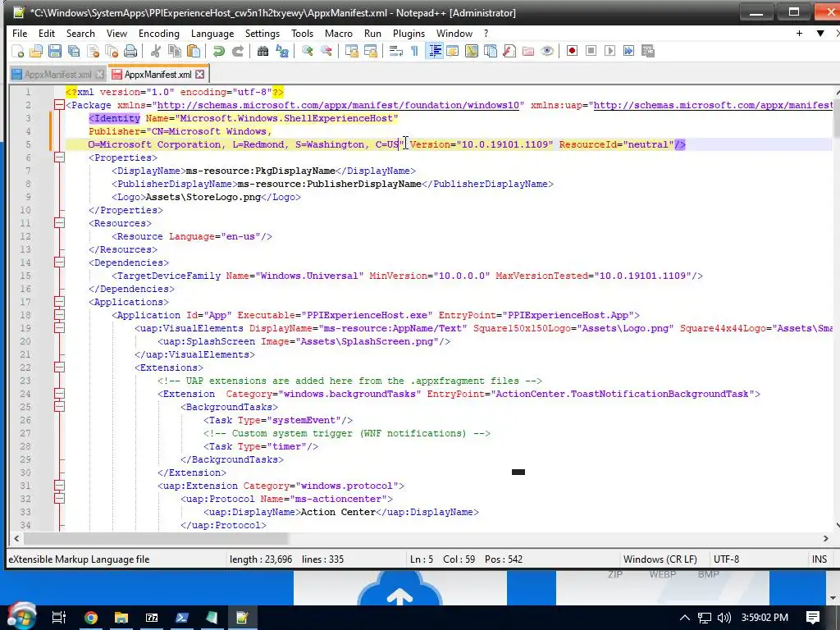
Task: Click the horizontal scrollbar right arrow
Action: tap(825, 538)
